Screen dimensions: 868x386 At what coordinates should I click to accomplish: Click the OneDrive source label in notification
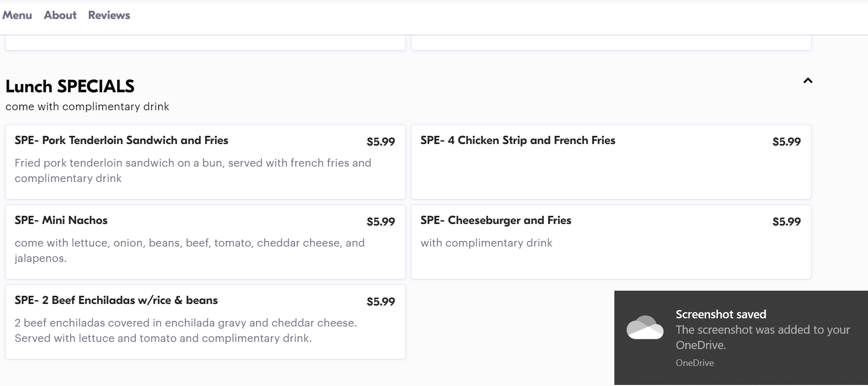pyautogui.click(x=694, y=363)
